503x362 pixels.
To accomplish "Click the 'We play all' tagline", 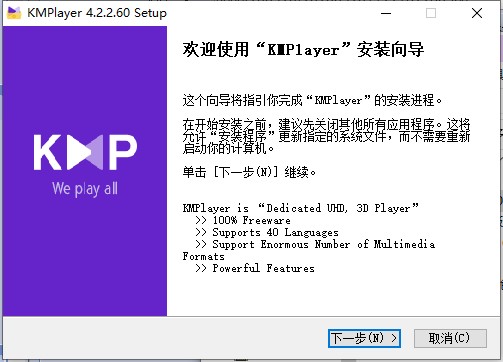I will tap(85, 189).
